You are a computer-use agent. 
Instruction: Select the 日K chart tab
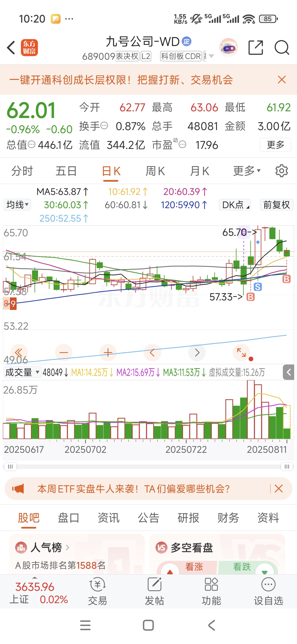(111, 171)
